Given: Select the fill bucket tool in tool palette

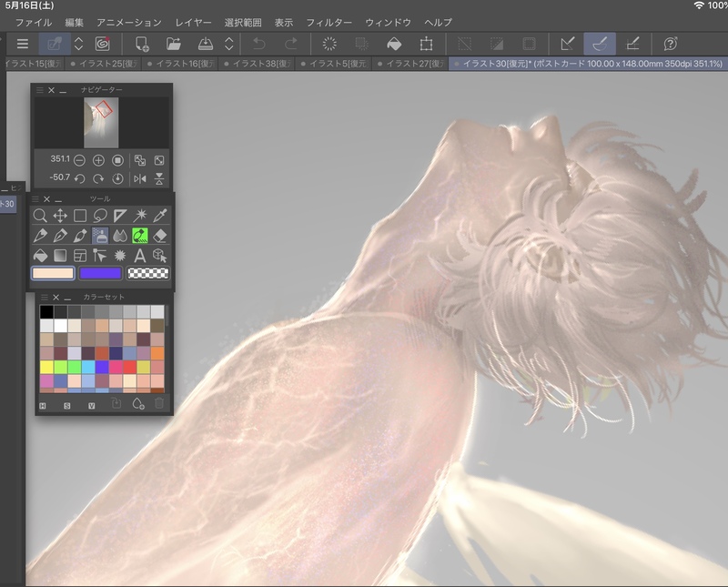Looking at the screenshot, I should tap(40, 256).
